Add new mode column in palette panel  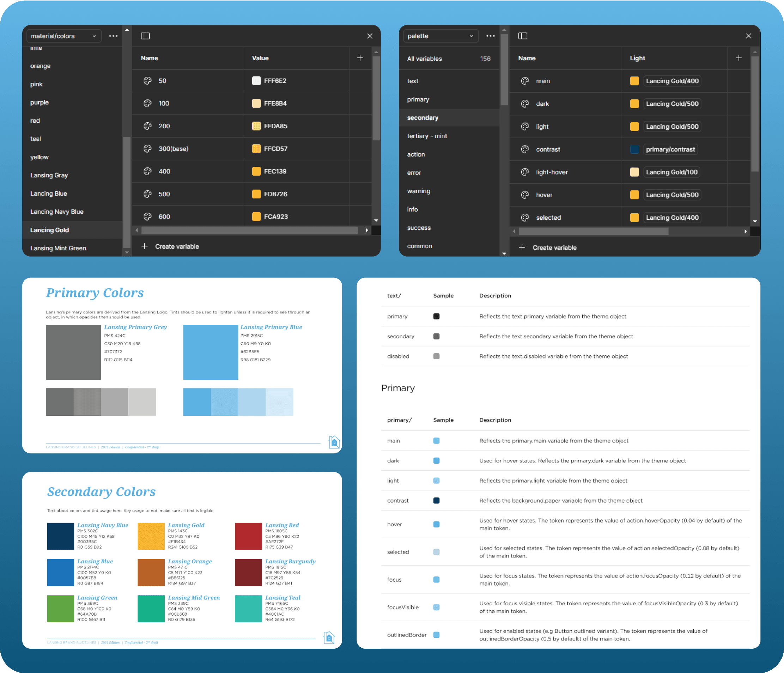click(738, 58)
